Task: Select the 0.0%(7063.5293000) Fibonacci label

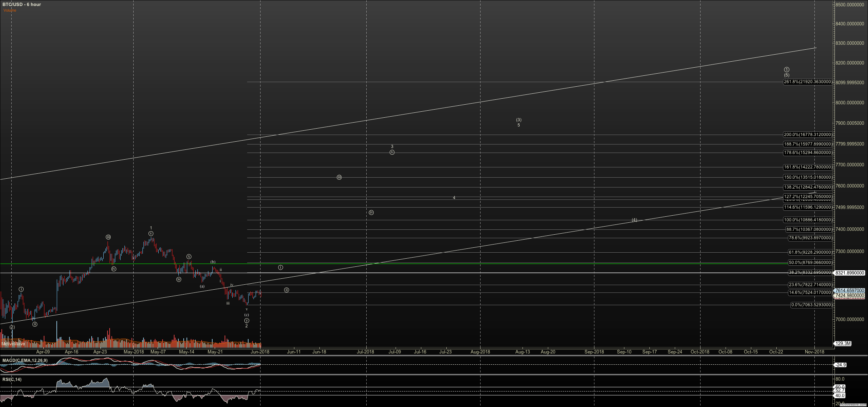Action: (x=812, y=305)
